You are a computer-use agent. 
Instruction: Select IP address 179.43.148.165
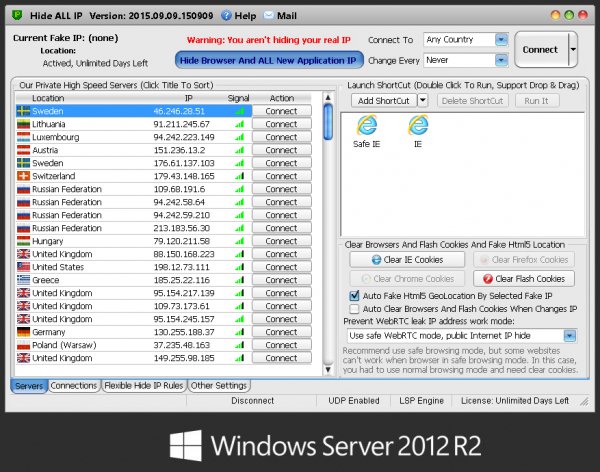[x=184, y=176]
